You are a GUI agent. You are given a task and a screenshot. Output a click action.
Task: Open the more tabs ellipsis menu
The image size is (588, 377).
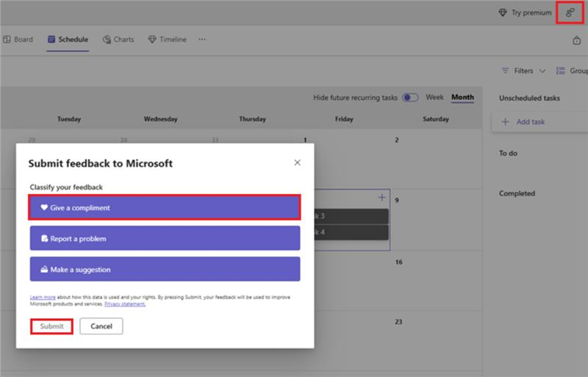[202, 40]
